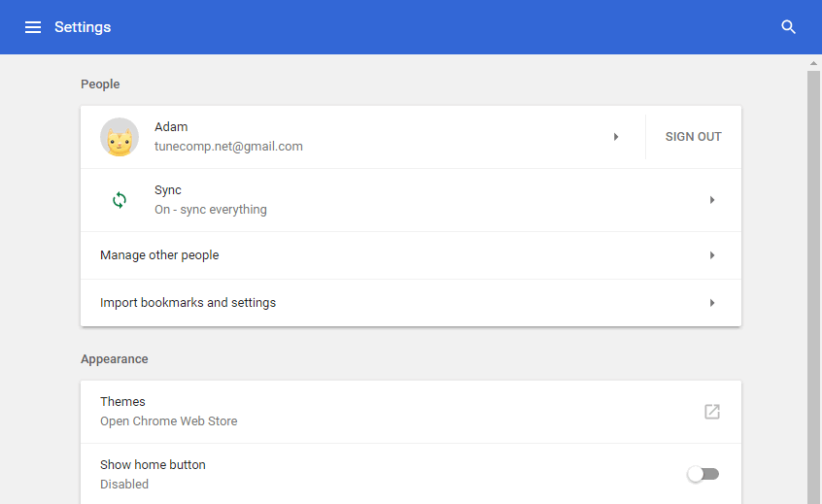This screenshot has height=504, width=822.
Task: Toggle the Show home button switch
Action: [x=703, y=474]
